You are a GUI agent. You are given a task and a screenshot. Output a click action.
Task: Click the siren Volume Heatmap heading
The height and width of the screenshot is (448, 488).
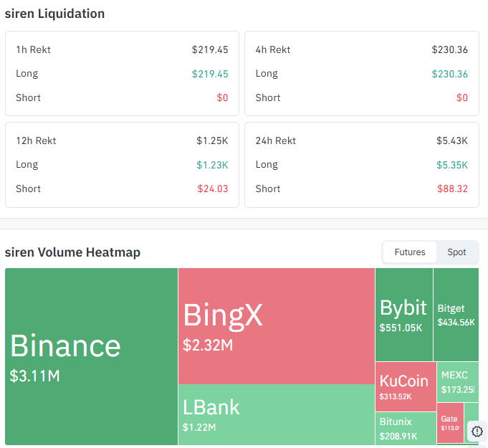point(72,252)
